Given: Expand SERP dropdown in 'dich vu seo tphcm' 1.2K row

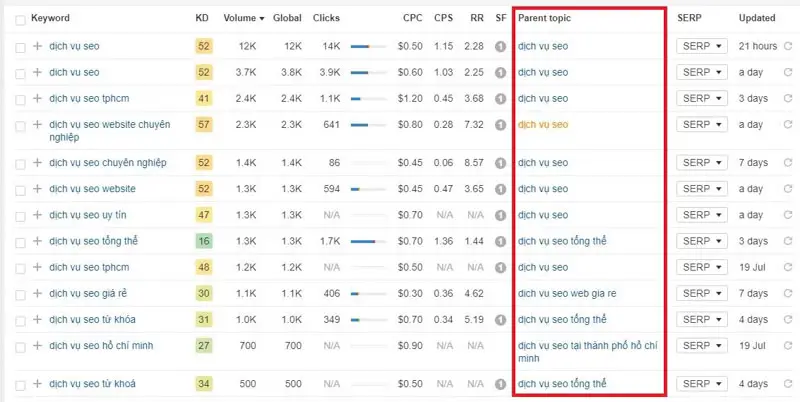Looking at the screenshot, I should [702, 267].
